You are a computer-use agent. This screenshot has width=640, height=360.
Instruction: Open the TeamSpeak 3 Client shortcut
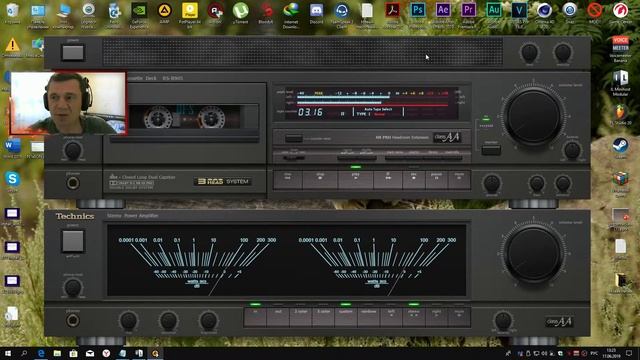pyautogui.click(x=342, y=16)
